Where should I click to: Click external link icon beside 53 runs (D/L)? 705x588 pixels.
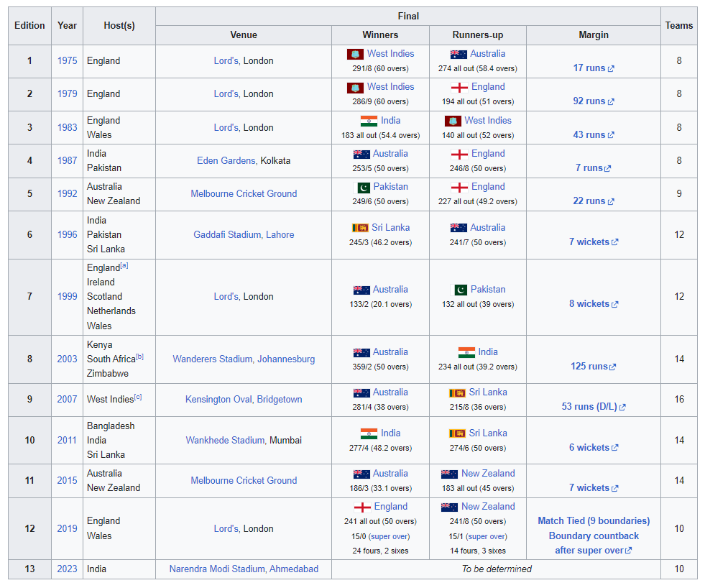tap(622, 407)
